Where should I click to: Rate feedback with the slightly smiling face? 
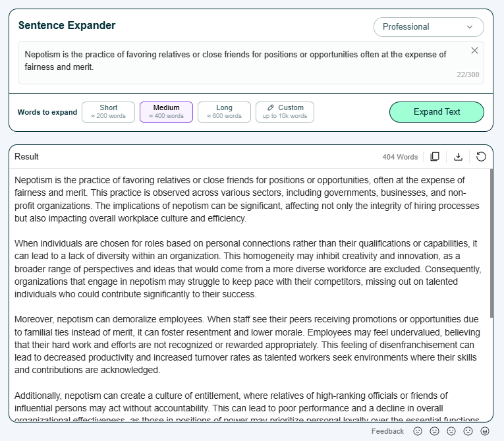[x=468, y=431]
